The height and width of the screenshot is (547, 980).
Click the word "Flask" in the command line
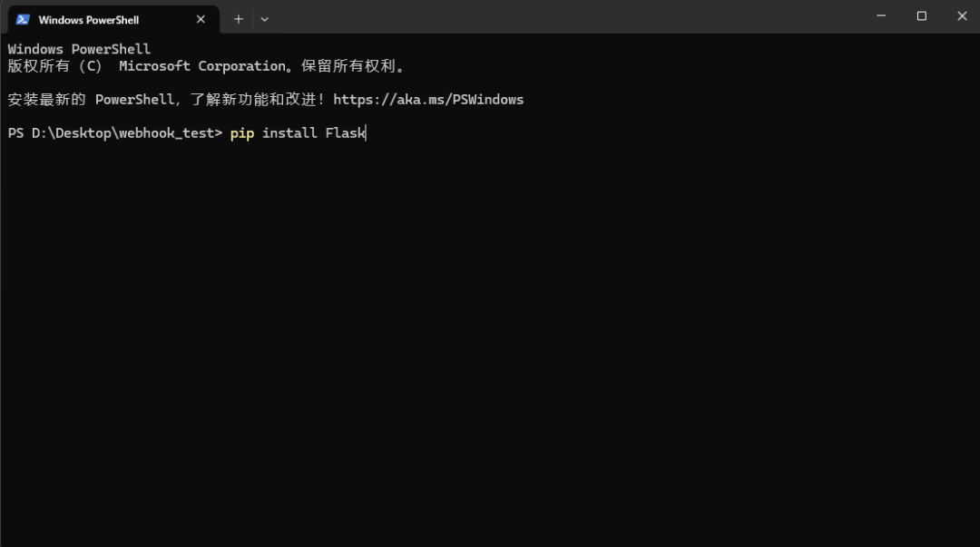click(345, 133)
